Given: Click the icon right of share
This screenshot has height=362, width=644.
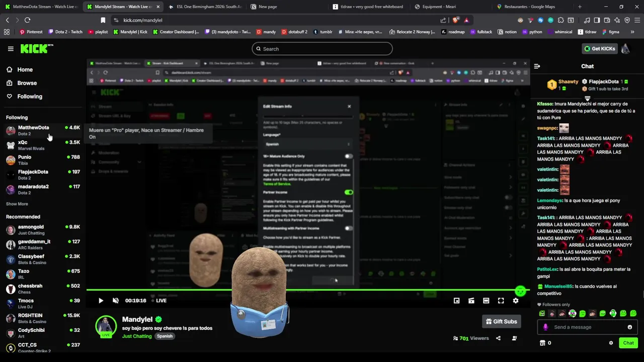Looking at the screenshot, I should click(514, 338).
